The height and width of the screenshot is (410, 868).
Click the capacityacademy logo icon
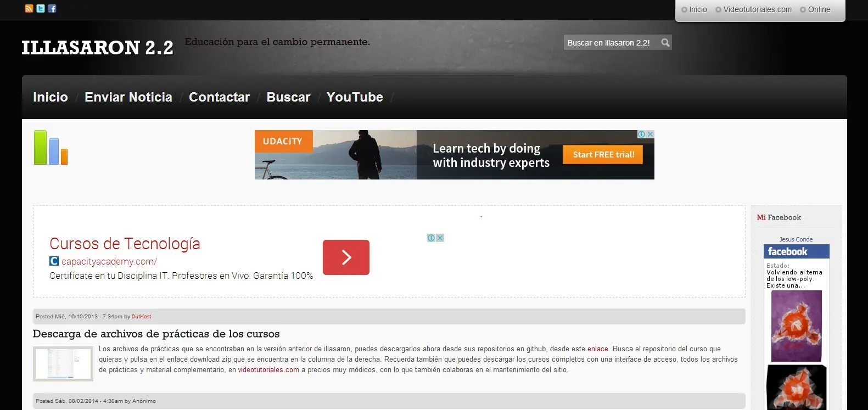(x=54, y=261)
